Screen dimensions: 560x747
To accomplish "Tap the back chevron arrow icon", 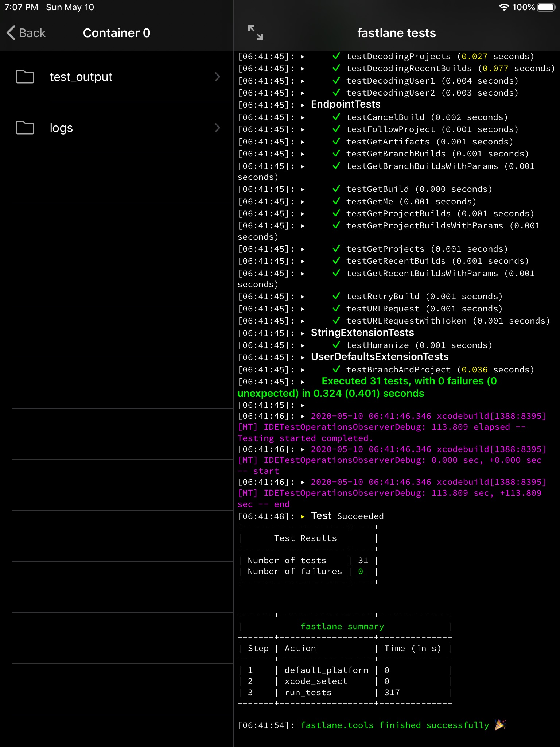I will (x=11, y=33).
